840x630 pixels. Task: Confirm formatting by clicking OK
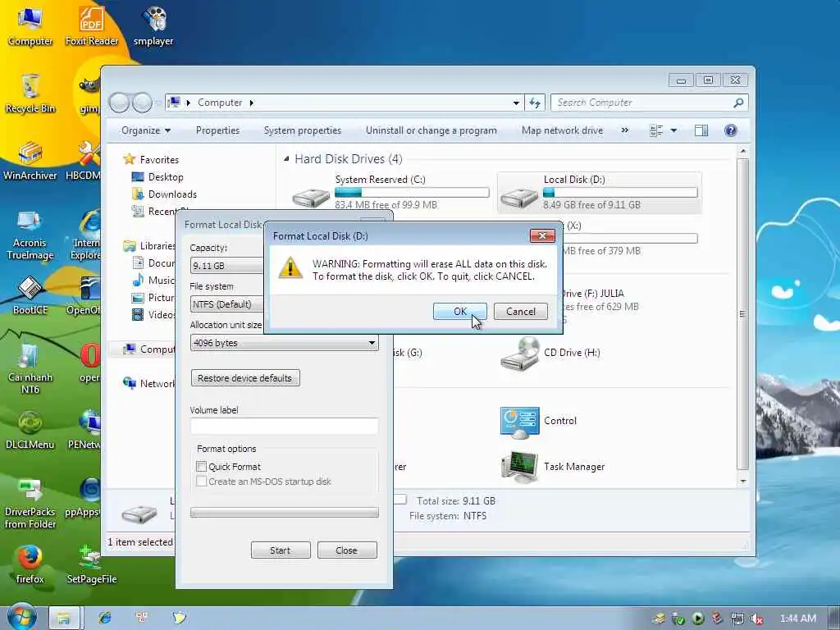(x=459, y=311)
